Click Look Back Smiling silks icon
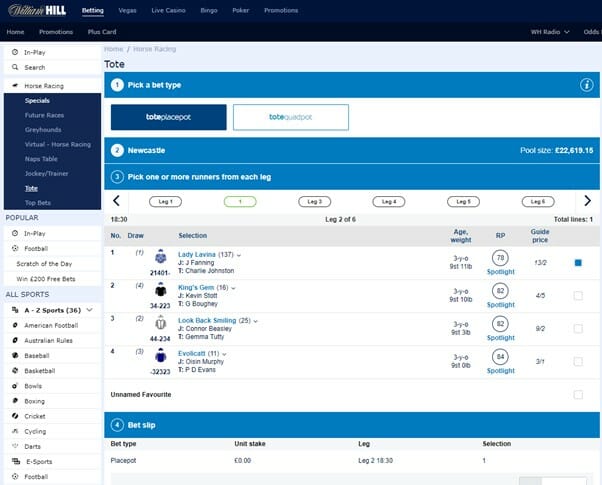602x485 pixels. [160, 323]
